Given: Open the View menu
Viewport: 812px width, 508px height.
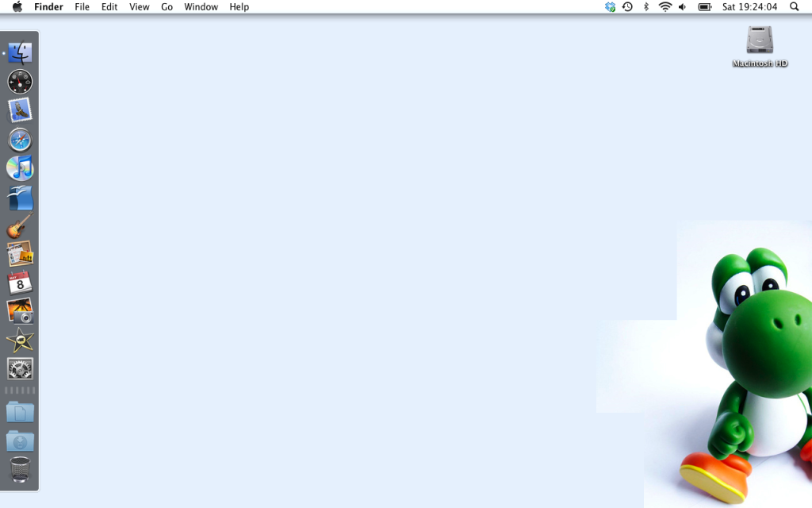Looking at the screenshot, I should point(140,6).
